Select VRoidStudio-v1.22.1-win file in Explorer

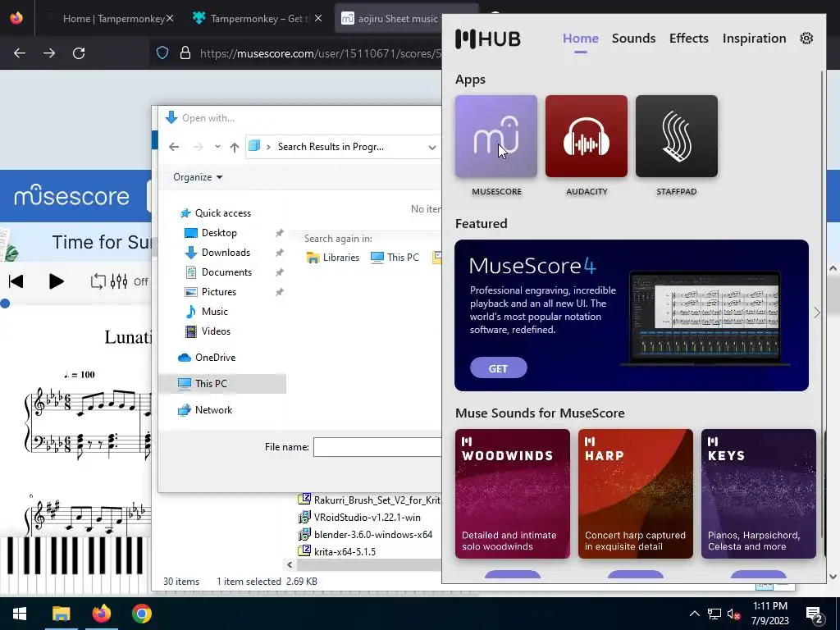point(359,518)
